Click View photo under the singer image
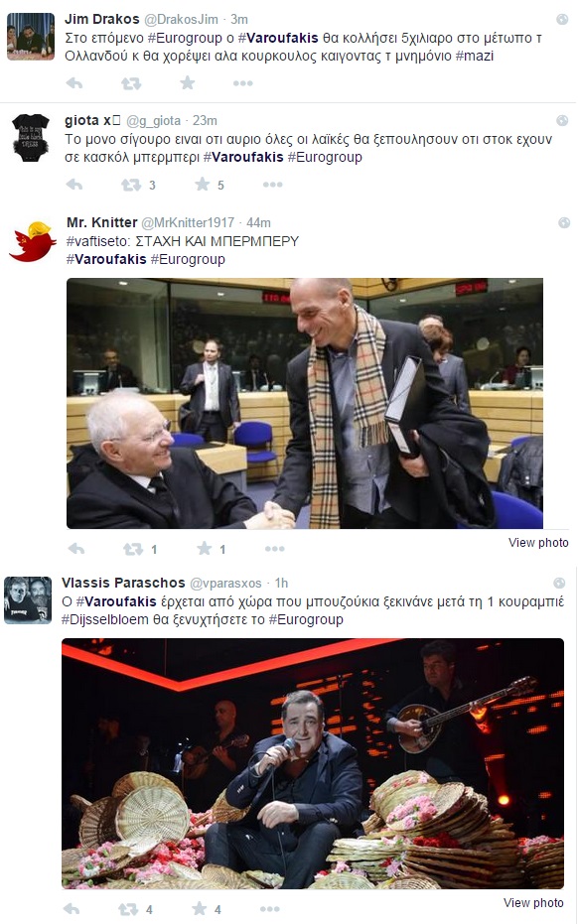The width and height of the screenshot is (578, 924). pos(533,903)
